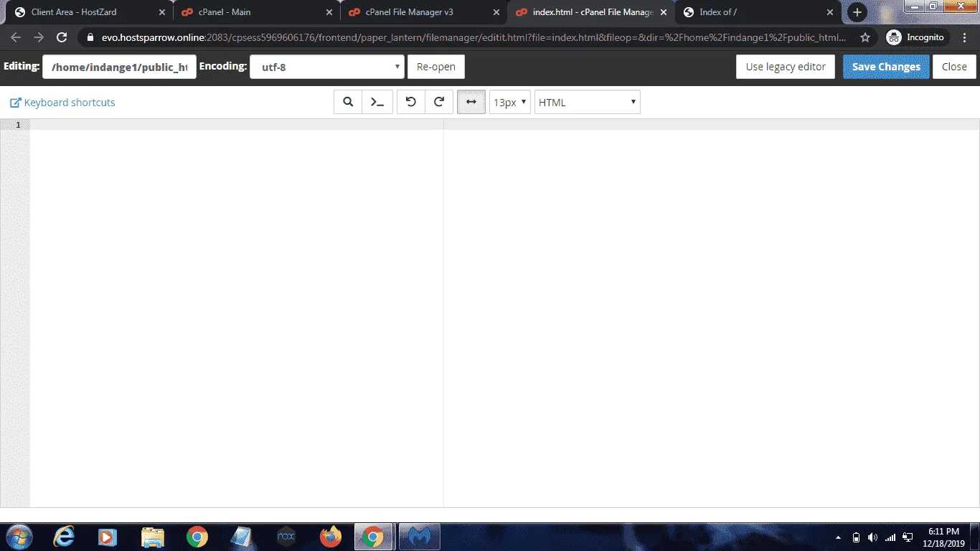
Task: Open the notepad taskbar icon
Action: coord(241,537)
